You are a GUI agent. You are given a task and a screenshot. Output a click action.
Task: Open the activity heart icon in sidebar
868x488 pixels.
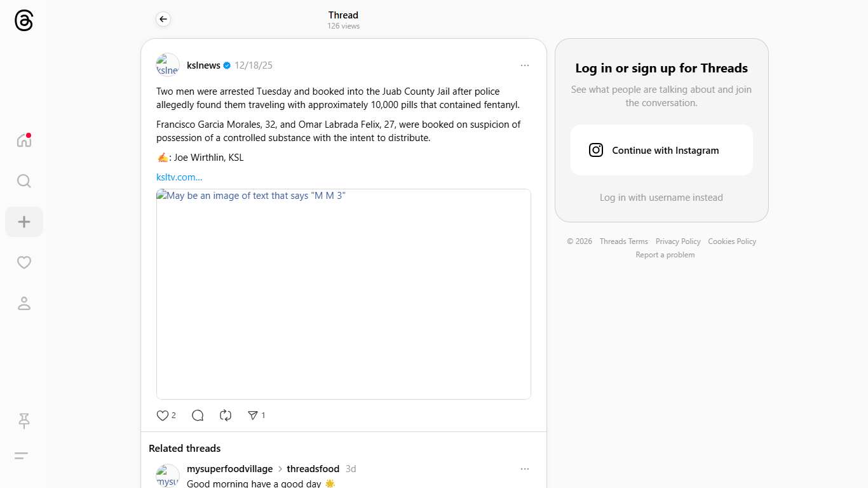tap(24, 262)
